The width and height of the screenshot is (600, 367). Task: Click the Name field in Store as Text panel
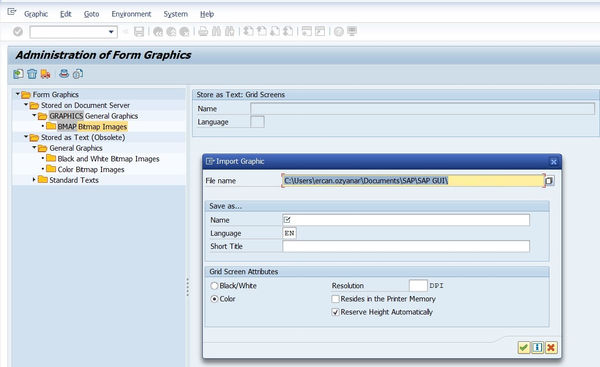tap(422, 109)
